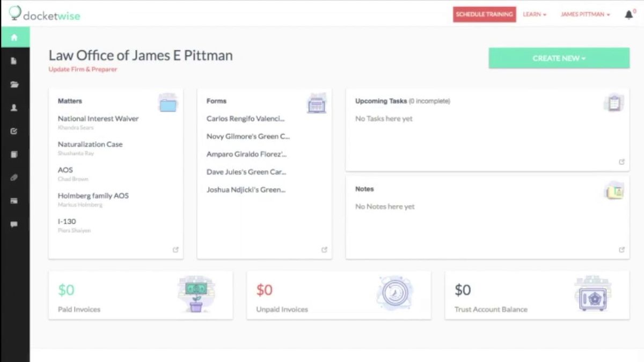644x362 pixels.
Task: Open the LEARN dropdown menu
Action: (533, 14)
